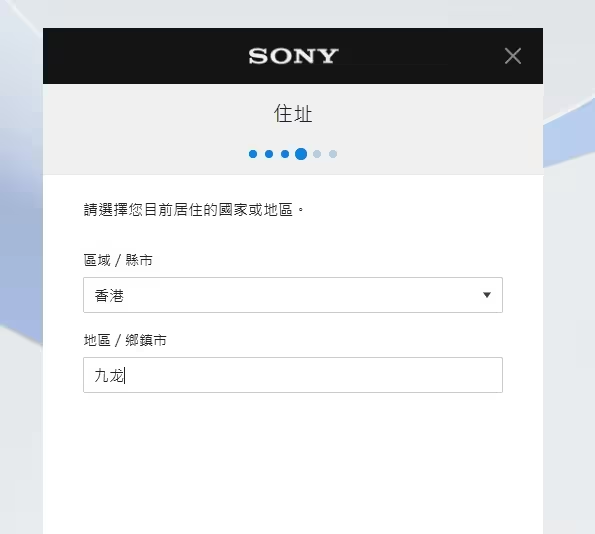Click the 住址 page heading

pyautogui.click(x=293, y=114)
